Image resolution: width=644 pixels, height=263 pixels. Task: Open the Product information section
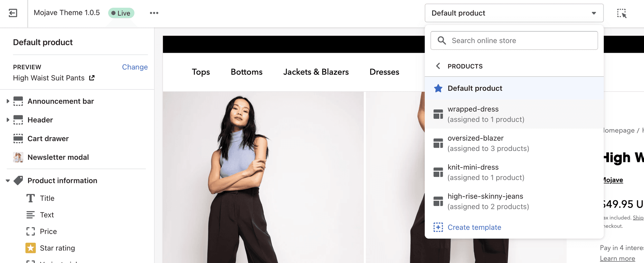pos(62,181)
